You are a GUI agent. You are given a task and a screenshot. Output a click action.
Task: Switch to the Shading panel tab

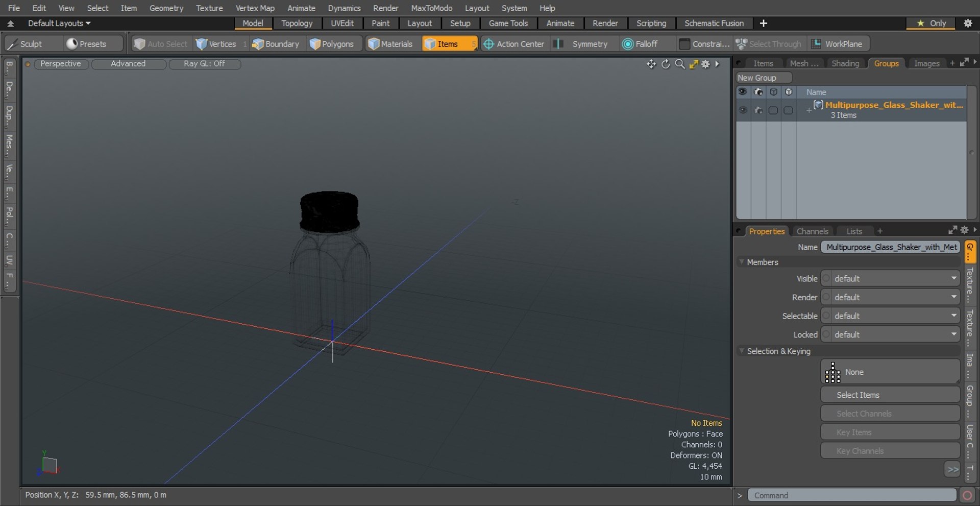(845, 63)
